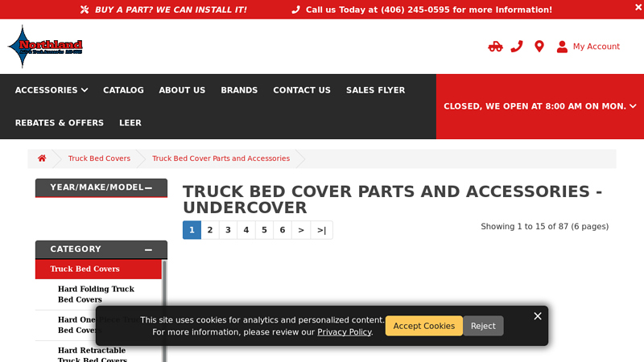The height and width of the screenshot is (362, 644).
Task: Open the Catalog menu item
Action: pyautogui.click(x=123, y=90)
